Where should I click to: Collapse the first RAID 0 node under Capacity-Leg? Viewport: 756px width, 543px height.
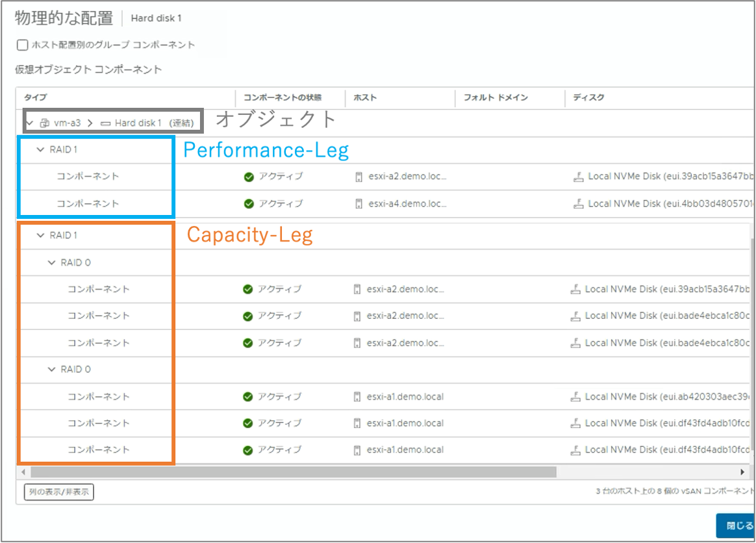(51, 263)
